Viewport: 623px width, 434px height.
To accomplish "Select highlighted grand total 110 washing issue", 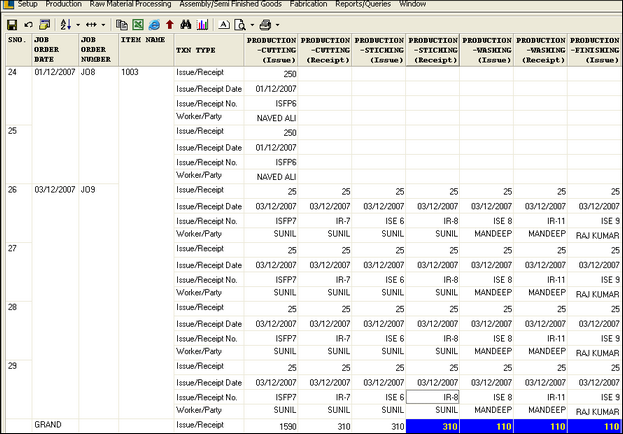I will click(486, 426).
